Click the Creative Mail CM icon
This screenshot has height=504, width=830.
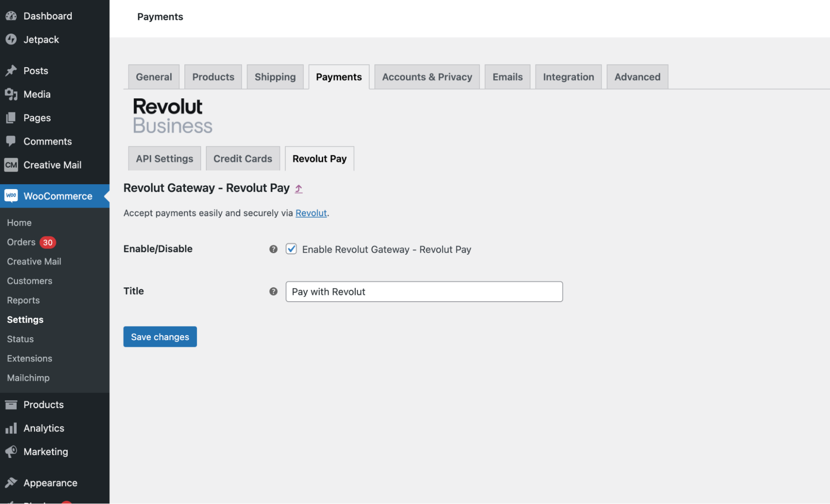11,165
